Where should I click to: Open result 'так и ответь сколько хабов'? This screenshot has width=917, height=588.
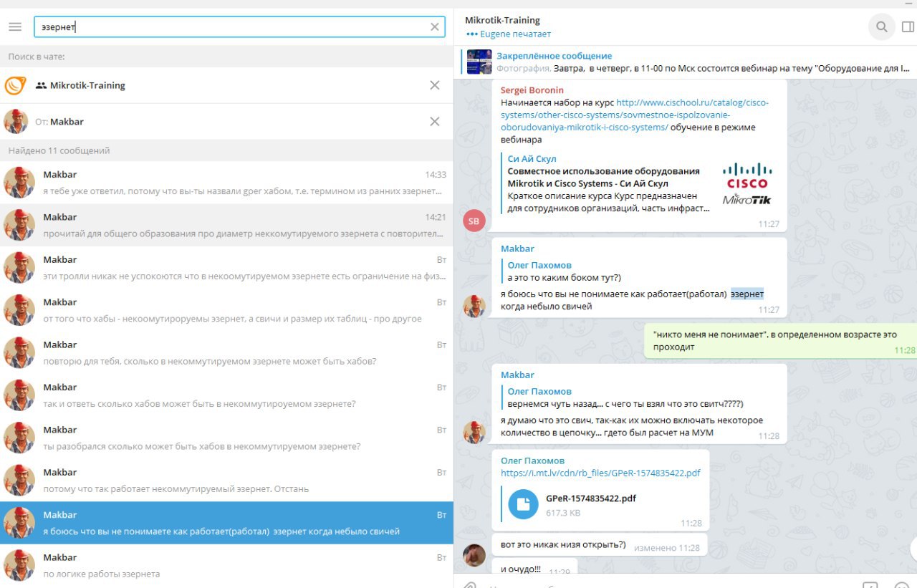coord(226,395)
